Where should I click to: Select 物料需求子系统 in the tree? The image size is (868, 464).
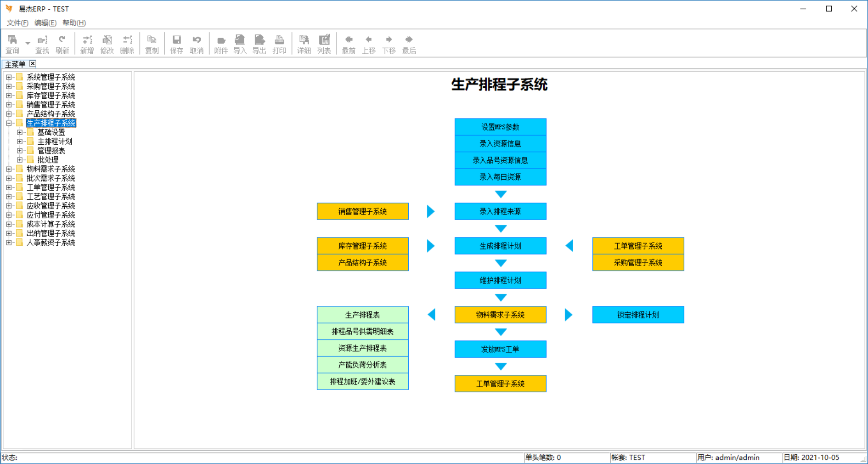coord(51,169)
